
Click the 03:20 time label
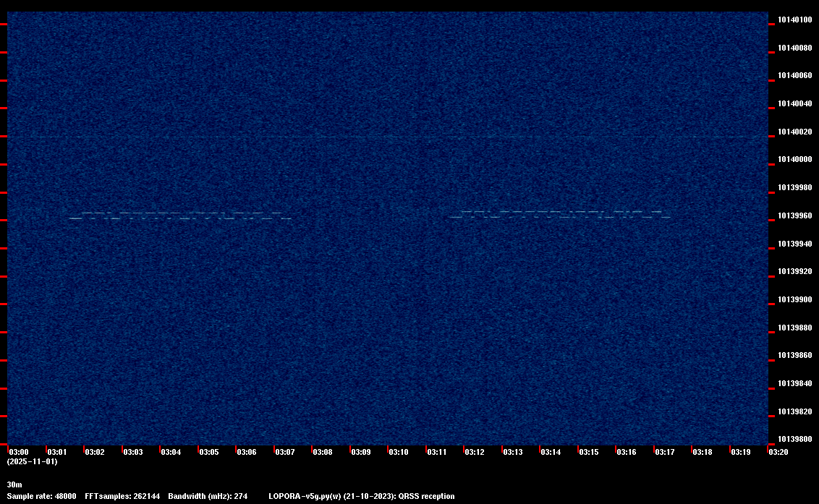click(x=778, y=452)
